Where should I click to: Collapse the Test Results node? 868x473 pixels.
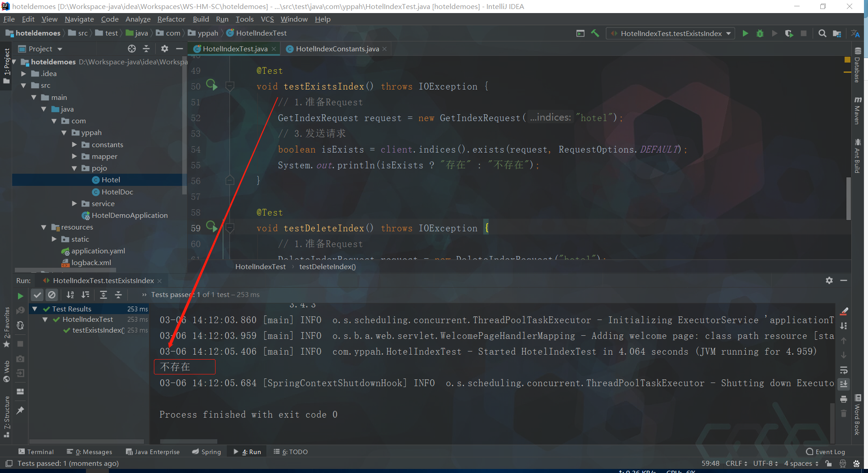[35, 309]
